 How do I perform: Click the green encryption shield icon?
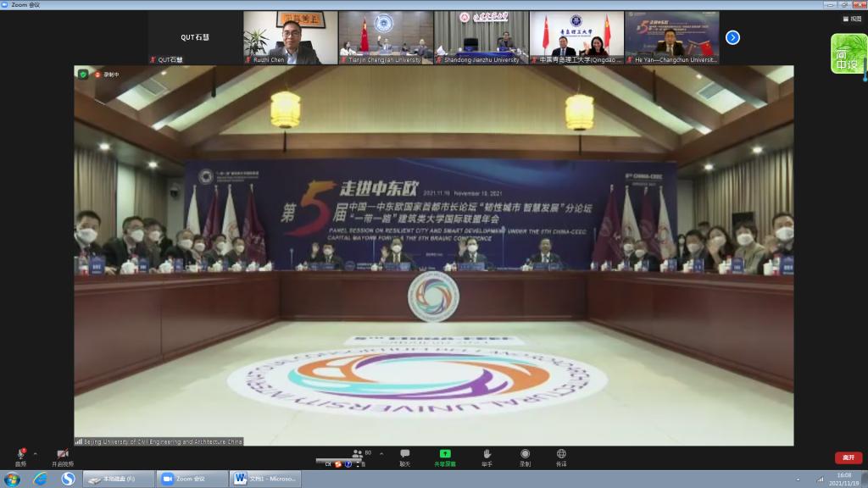coord(83,75)
